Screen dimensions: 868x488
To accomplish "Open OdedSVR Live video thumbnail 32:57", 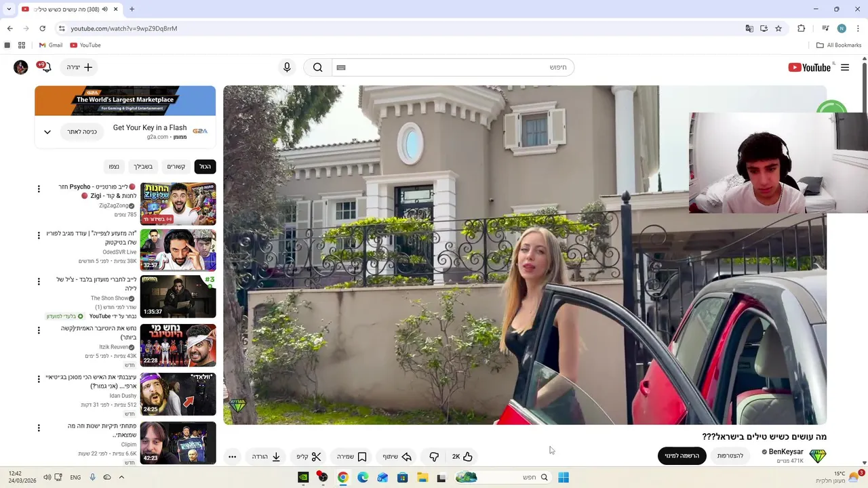I will pyautogui.click(x=178, y=250).
